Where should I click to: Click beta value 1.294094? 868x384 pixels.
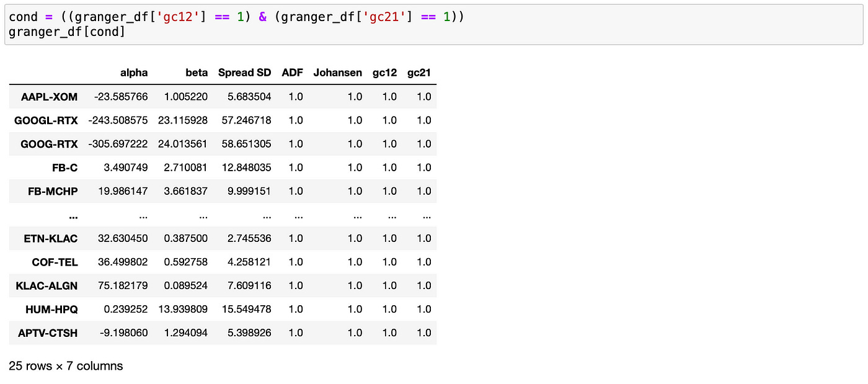(185, 333)
